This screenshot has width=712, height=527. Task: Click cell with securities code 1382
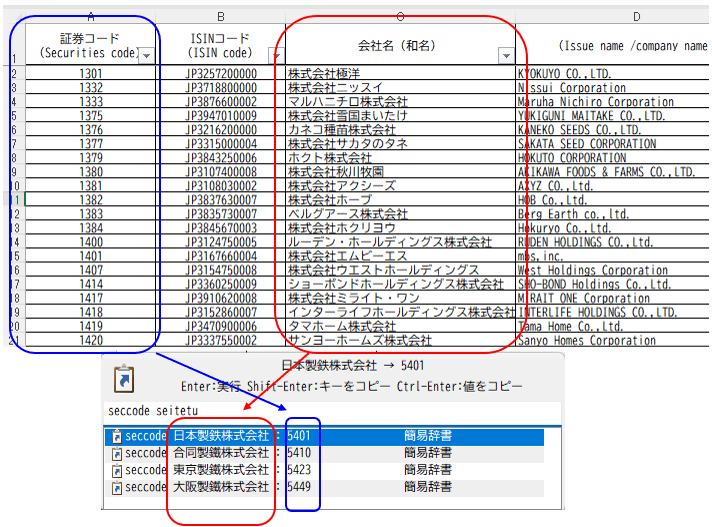pos(91,200)
